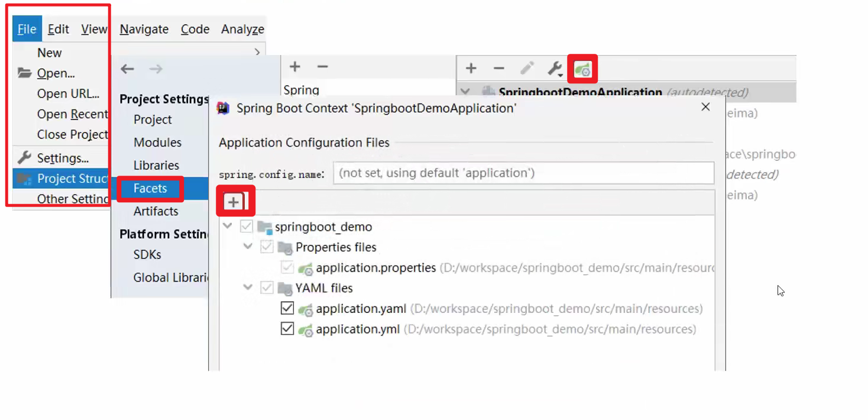Viewport: 868px width, 420px height.
Task: Open the View menu
Action: point(94,29)
